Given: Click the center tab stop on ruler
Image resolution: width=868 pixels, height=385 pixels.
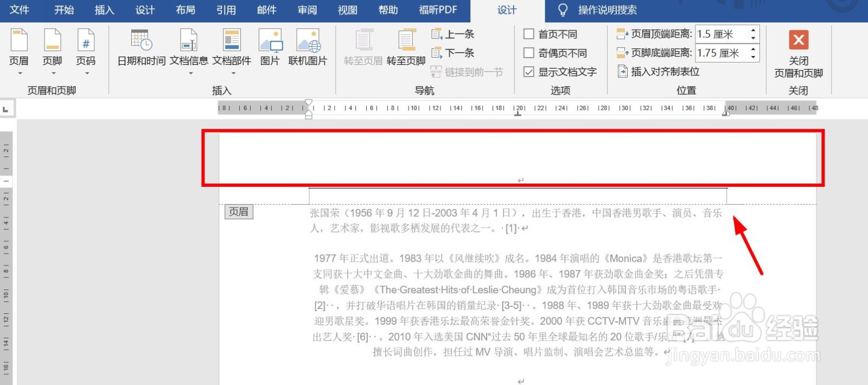Looking at the screenshot, I should point(518,113).
